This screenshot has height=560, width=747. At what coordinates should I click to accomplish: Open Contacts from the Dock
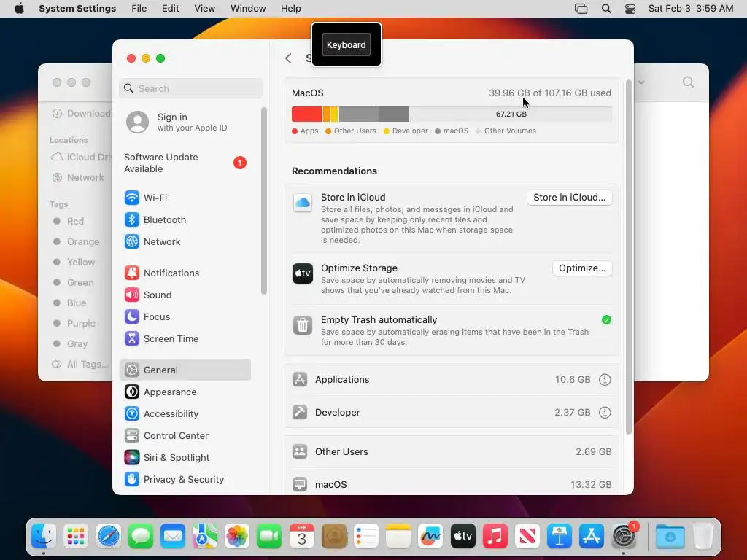(334, 537)
